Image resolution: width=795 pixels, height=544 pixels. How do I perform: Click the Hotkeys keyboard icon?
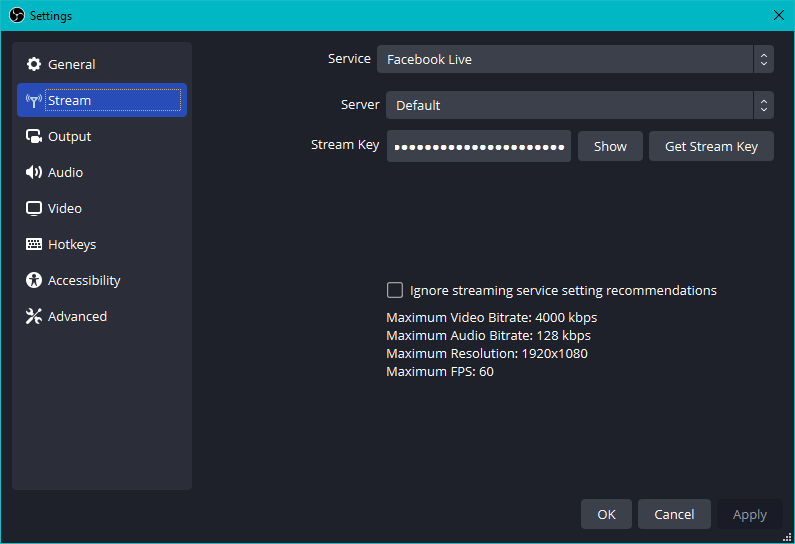[x=34, y=244]
